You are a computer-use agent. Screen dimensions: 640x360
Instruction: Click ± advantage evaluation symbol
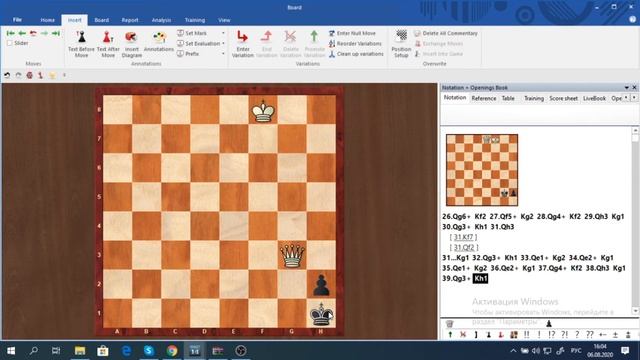click(615, 335)
